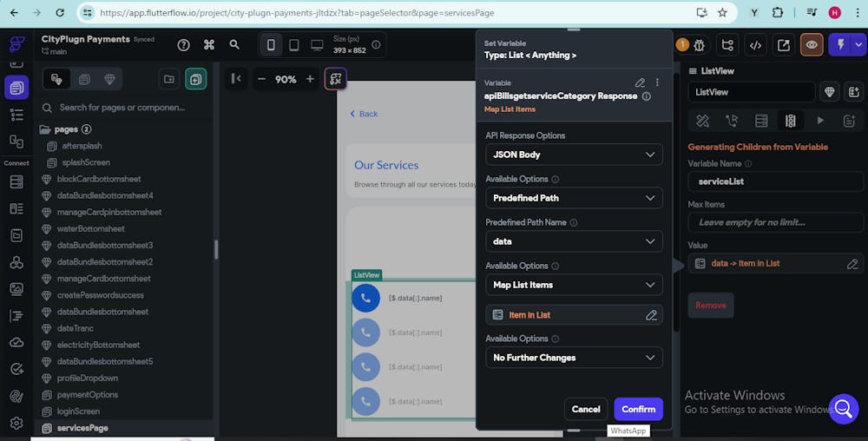Open the Connect section database icon

click(x=16, y=181)
